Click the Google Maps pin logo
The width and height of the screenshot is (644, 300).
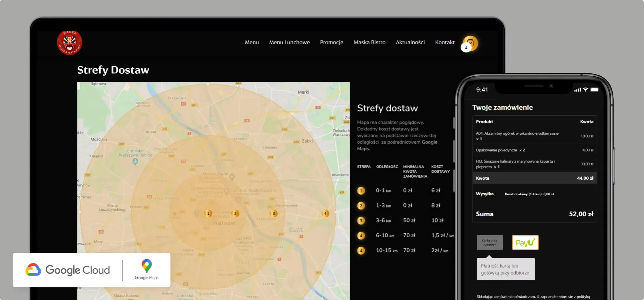pyautogui.click(x=147, y=266)
